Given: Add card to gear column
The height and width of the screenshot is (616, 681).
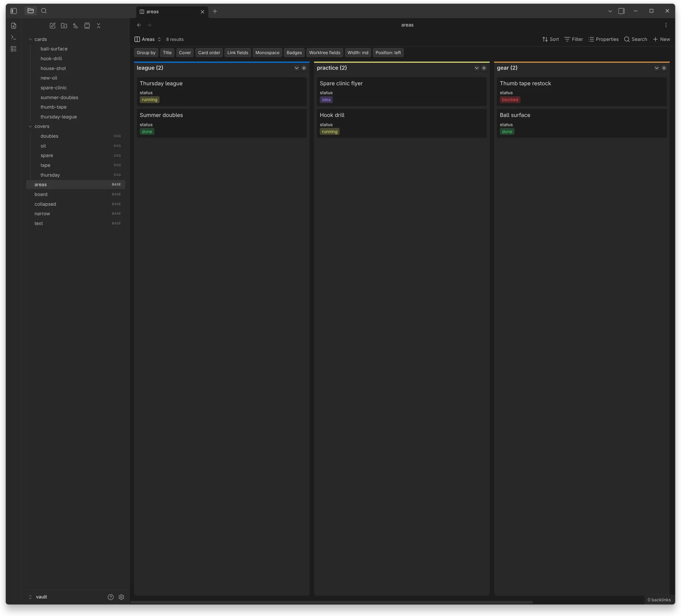Looking at the screenshot, I should [x=664, y=68].
